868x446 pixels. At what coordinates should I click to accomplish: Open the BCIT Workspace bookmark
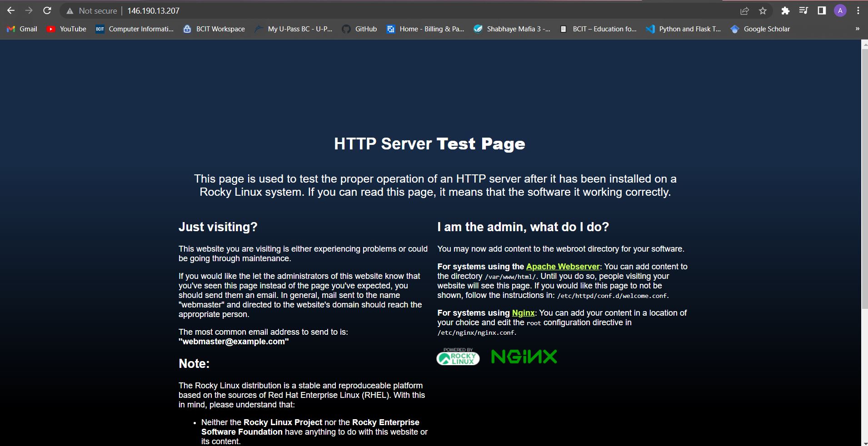(214, 29)
